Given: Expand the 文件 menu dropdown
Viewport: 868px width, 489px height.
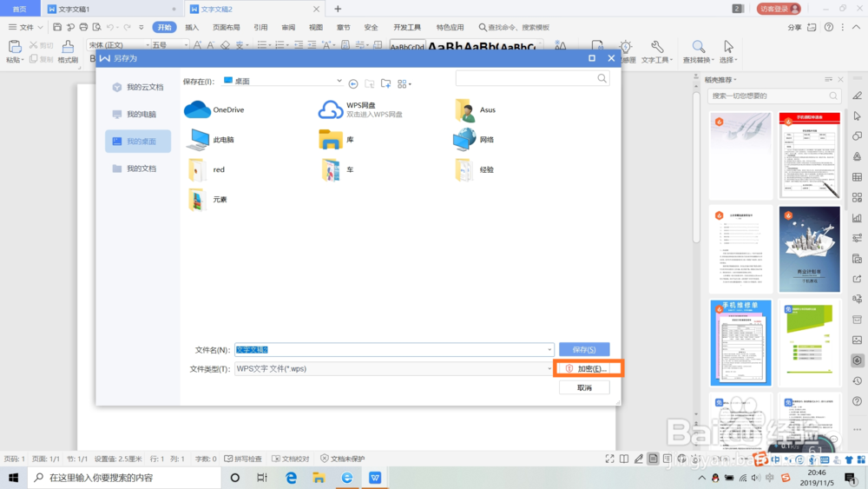Looking at the screenshot, I should [x=25, y=27].
